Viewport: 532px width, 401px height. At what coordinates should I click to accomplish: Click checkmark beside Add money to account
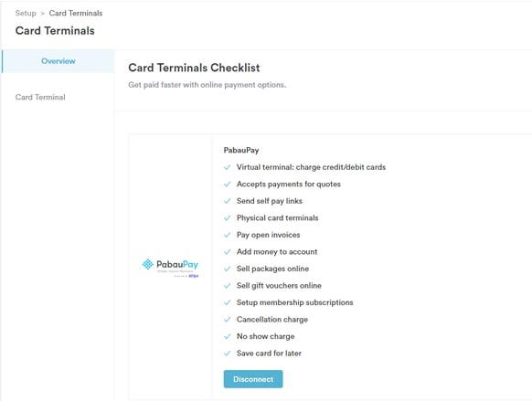(228, 252)
